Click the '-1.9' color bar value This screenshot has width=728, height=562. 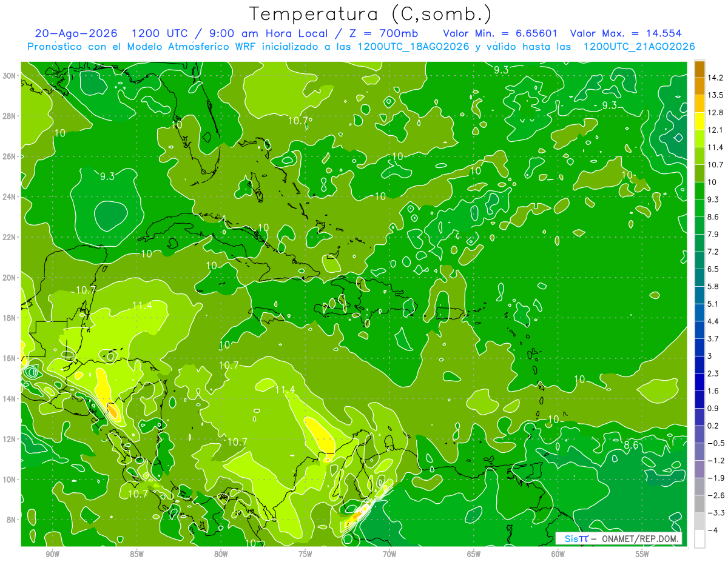click(715, 478)
